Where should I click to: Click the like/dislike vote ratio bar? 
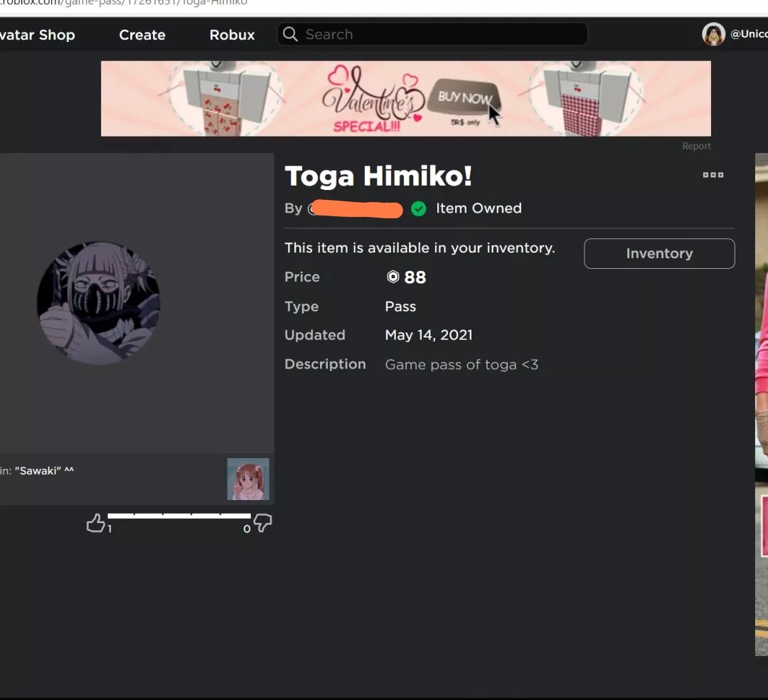178,516
